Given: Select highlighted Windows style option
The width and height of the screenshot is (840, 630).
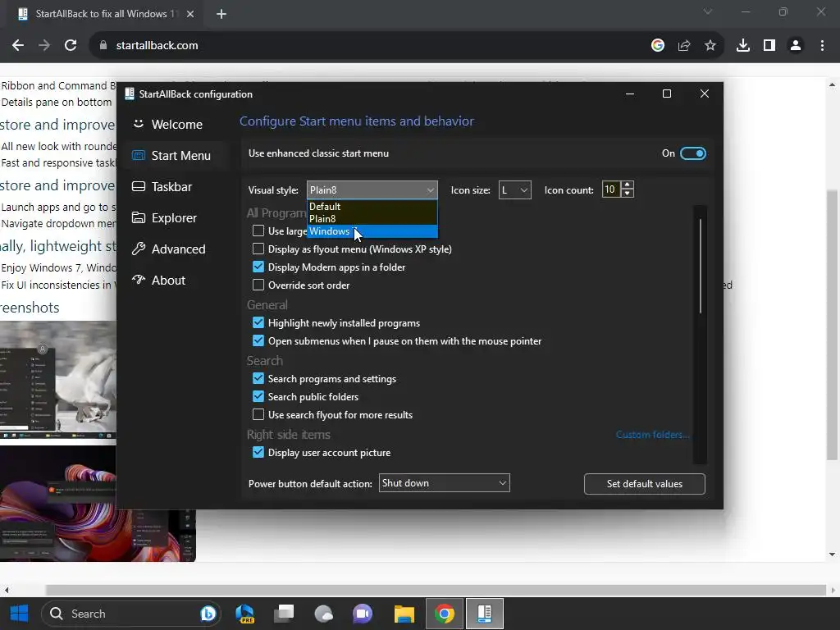Looking at the screenshot, I should click(372, 231).
